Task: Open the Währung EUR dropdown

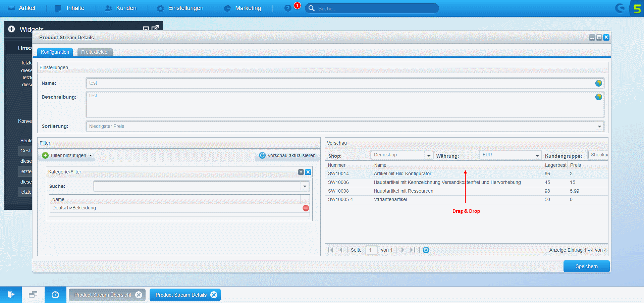Action: pos(537,155)
